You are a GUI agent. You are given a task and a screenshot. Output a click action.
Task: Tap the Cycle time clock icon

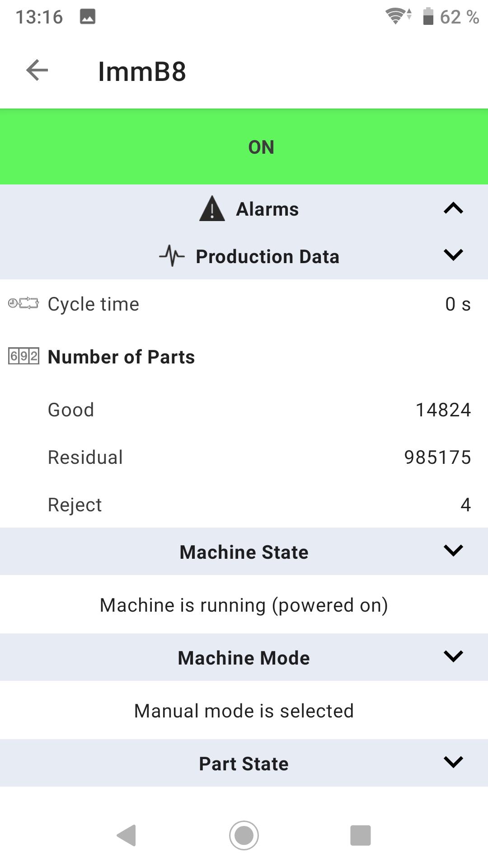coord(23,303)
